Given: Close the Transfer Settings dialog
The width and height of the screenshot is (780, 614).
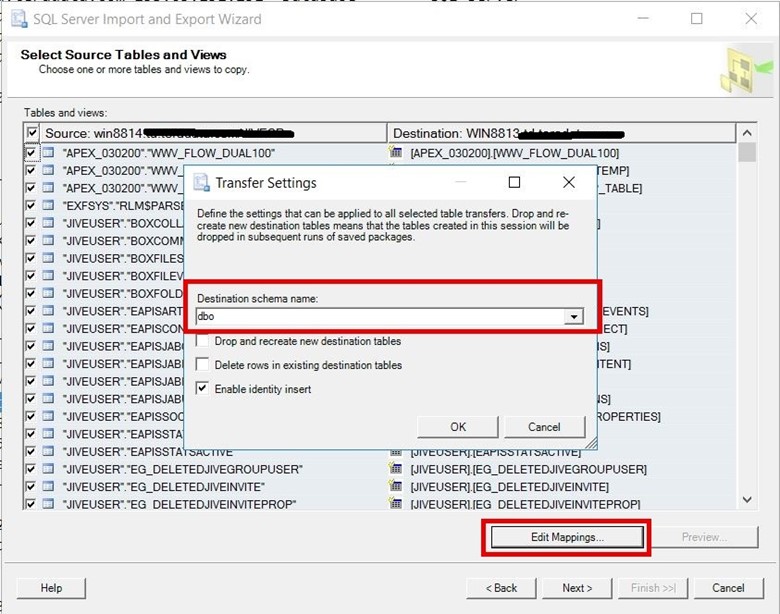Looking at the screenshot, I should [x=569, y=183].
